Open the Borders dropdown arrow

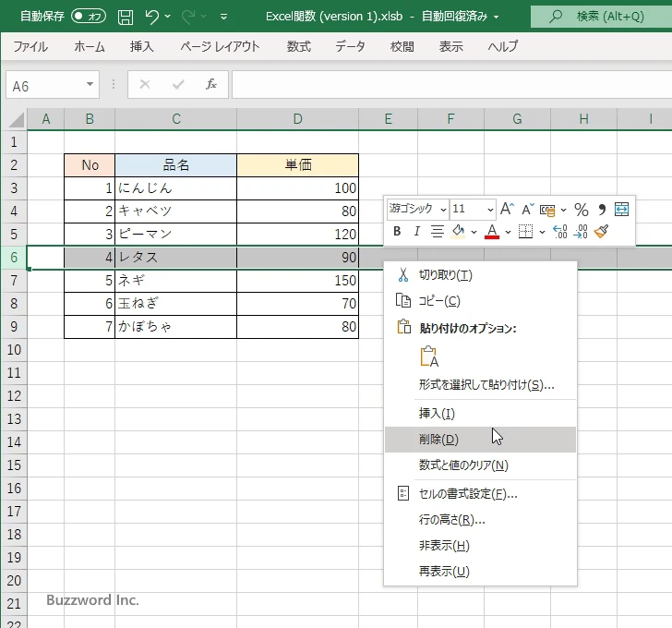coord(542,232)
